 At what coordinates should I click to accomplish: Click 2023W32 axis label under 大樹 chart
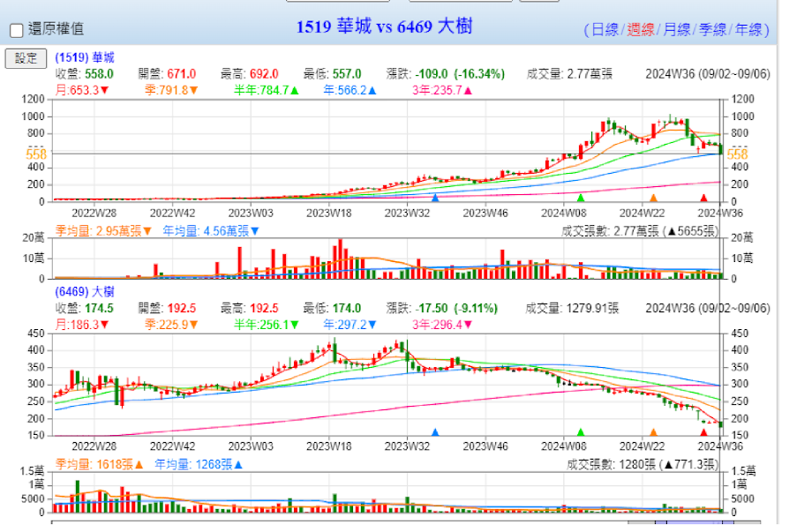[407, 446]
